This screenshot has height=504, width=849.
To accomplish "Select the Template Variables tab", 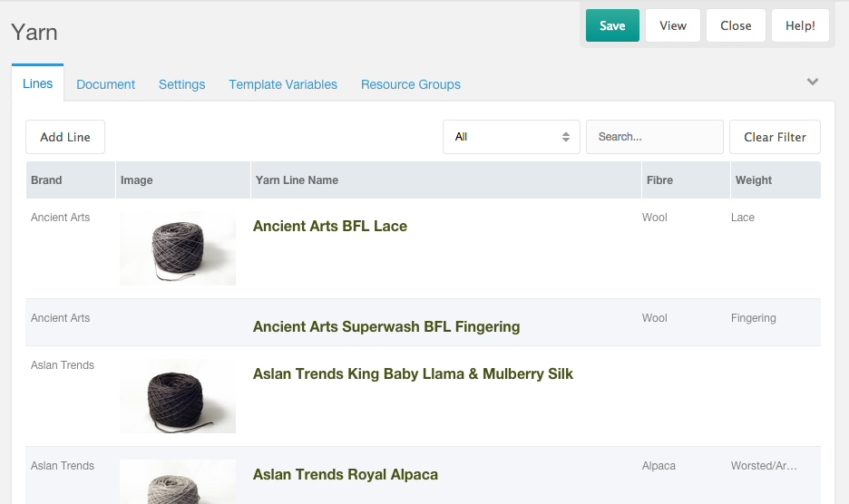I will point(283,84).
